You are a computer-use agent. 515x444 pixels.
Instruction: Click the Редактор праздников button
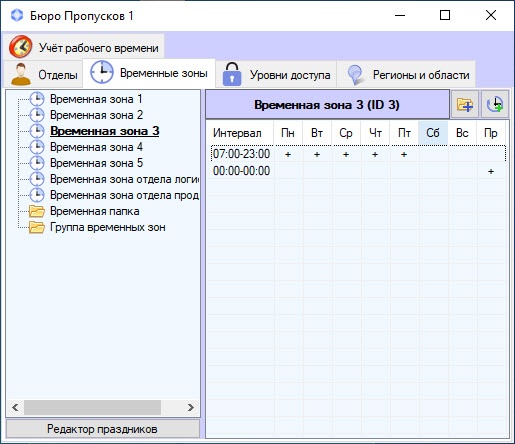pos(103,429)
